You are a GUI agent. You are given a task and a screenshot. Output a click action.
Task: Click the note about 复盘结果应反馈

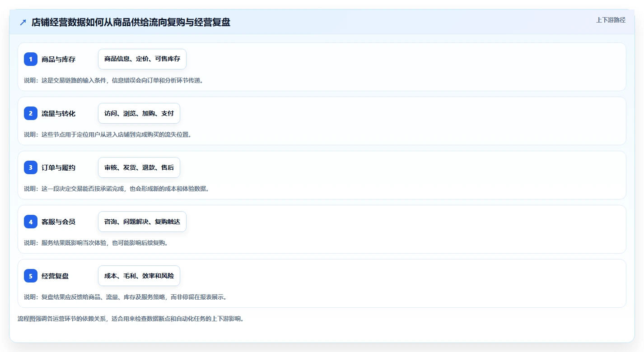point(125,297)
